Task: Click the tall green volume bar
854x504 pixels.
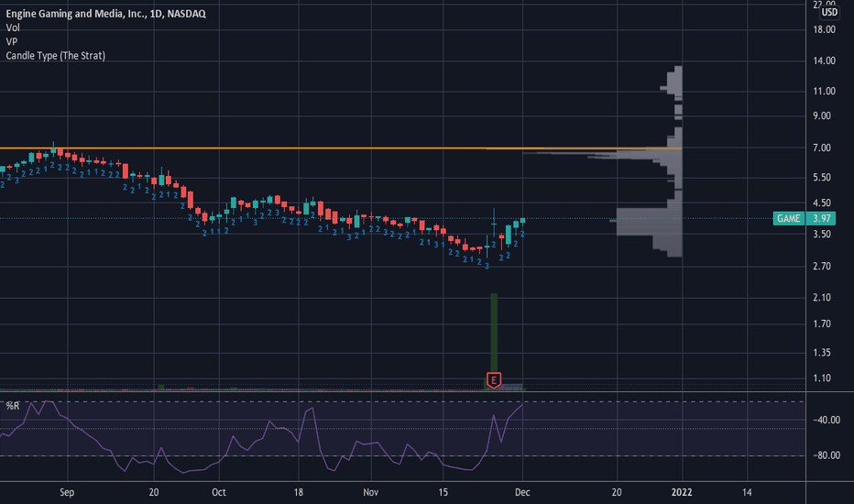Action: [x=494, y=334]
